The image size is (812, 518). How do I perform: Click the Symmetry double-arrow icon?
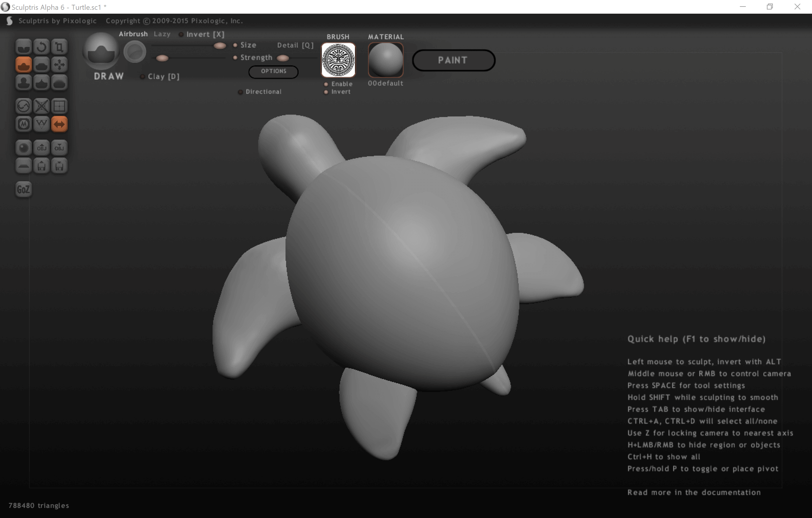(59, 124)
